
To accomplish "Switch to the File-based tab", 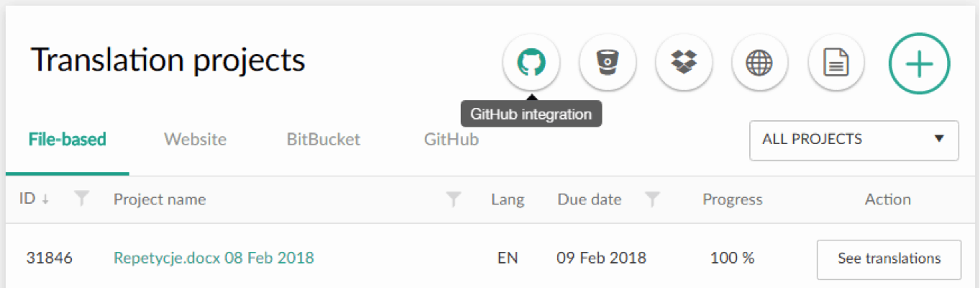I will 68,139.
